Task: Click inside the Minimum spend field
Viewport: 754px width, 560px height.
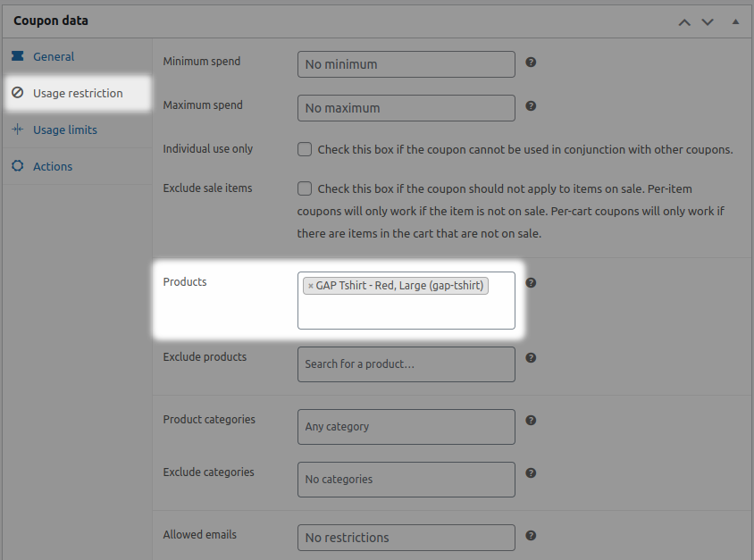Action: click(406, 63)
